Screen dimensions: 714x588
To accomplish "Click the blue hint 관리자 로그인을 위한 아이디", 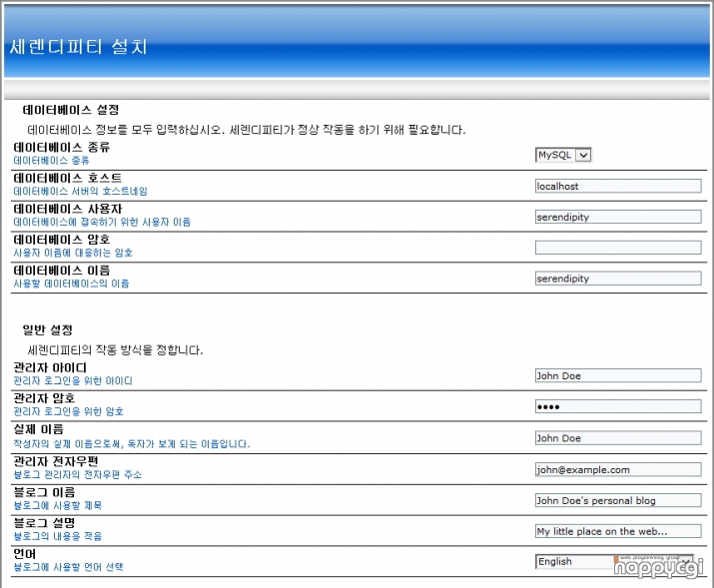I will pyautogui.click(x=73, y=381).
